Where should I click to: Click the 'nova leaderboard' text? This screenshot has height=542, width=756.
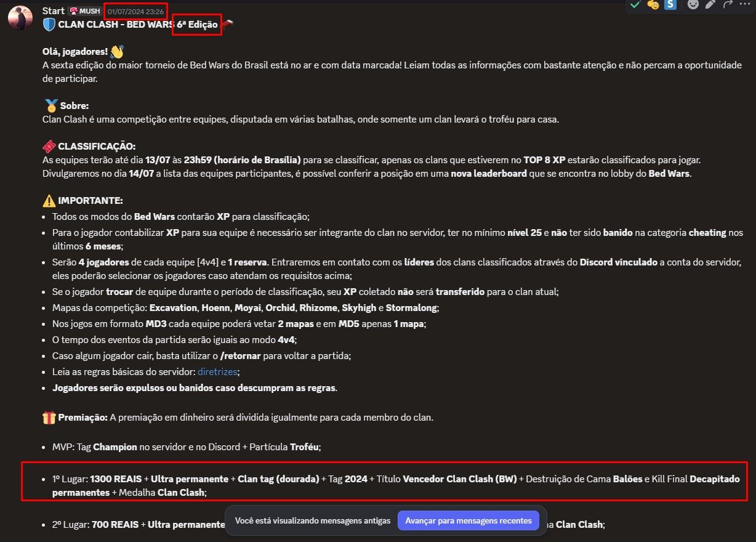[x=489, y=173]
